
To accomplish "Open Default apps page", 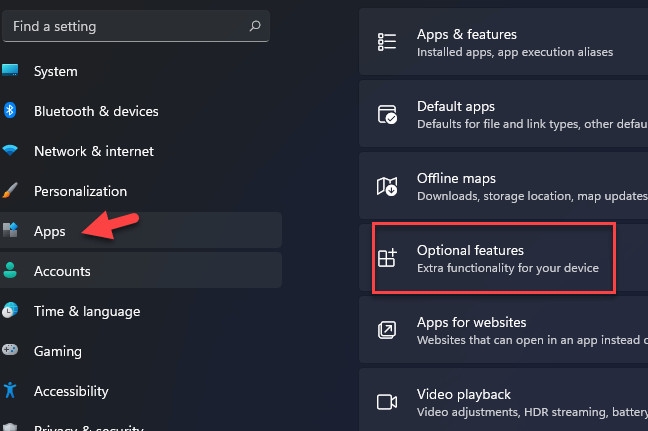I will 503,114.
